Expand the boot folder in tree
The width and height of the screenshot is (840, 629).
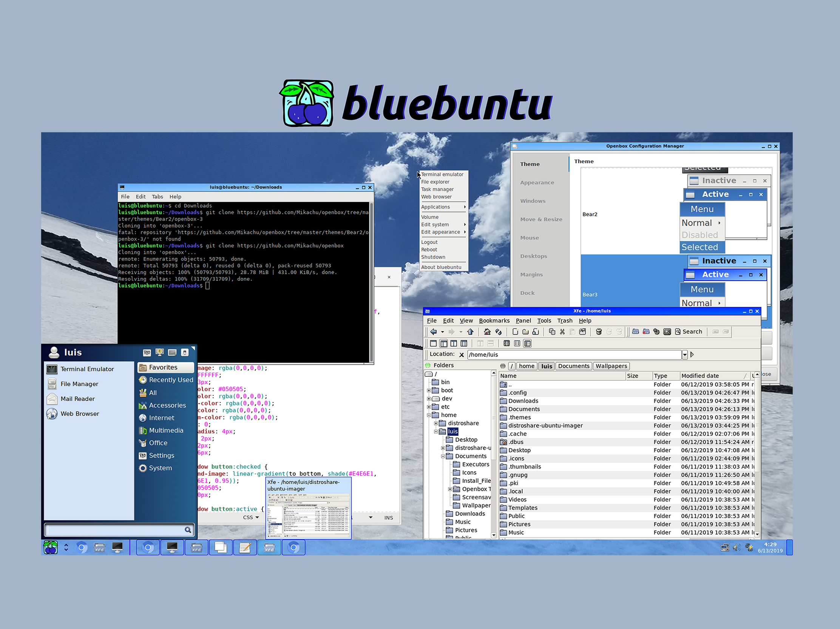(x=429, y=390)
